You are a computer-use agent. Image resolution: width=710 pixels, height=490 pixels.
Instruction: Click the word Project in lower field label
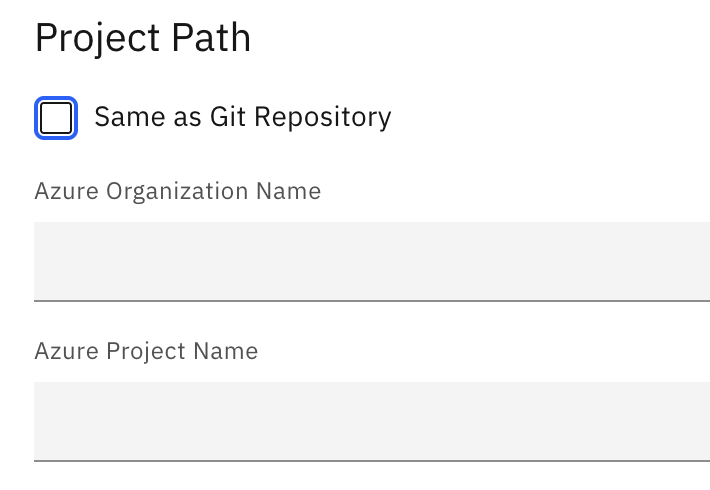click(143, 351)
